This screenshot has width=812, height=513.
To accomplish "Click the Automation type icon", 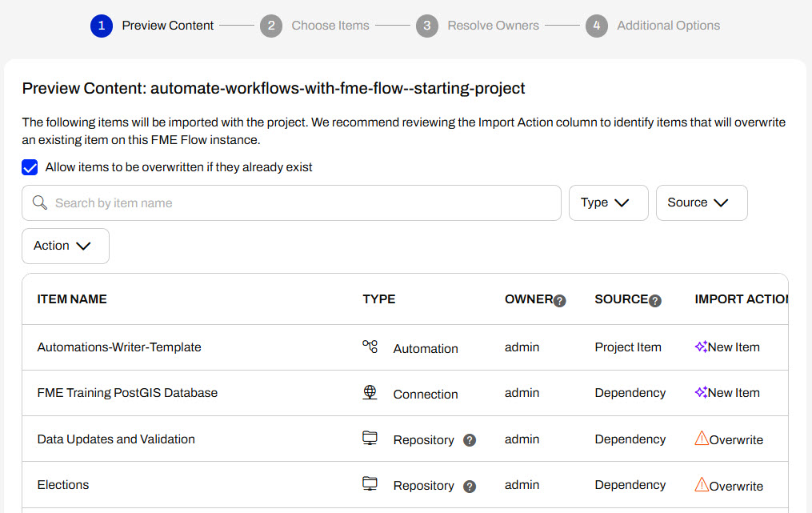I will pyautogui.click(x=370, y=347).
